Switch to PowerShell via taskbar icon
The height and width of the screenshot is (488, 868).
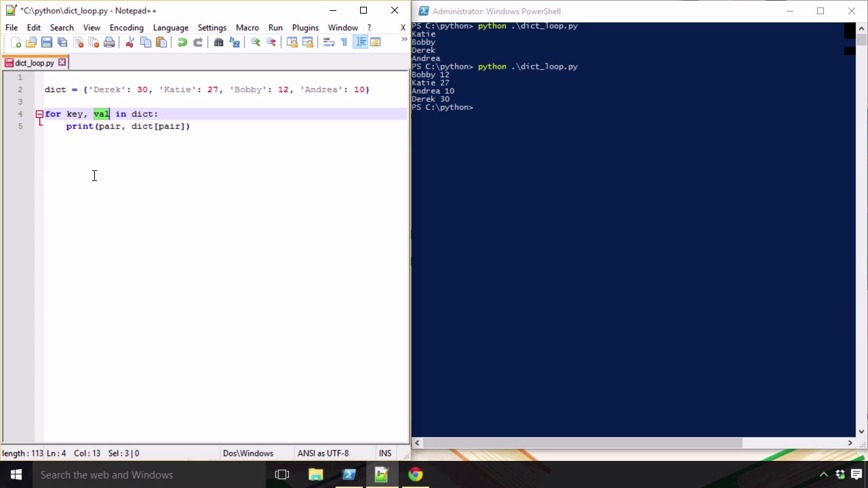[349, 474]
